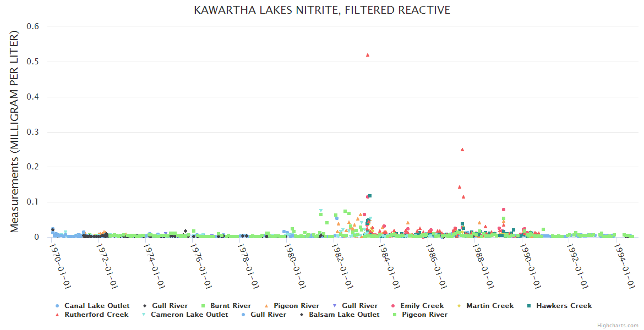The height and width of the screenshot is (330, 644).
Task: Click the chart title Kawartha Lakes Nitrite
Action: point(322,10)
